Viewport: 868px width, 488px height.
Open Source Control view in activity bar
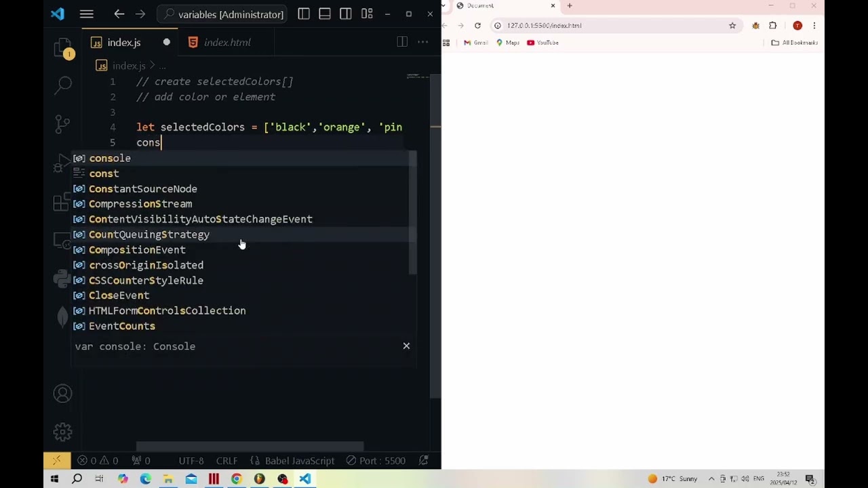click(63, 123)
